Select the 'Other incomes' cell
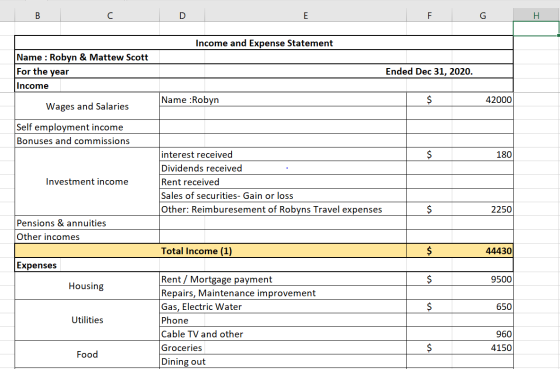The image size is (560, 369). [x=87, y=236]
